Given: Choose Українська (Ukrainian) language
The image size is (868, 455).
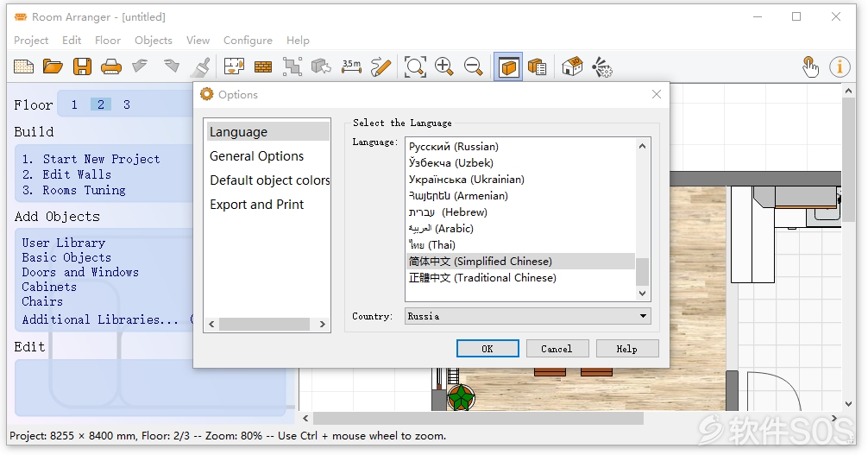Looking at the screenshot, I should (521, 180).
